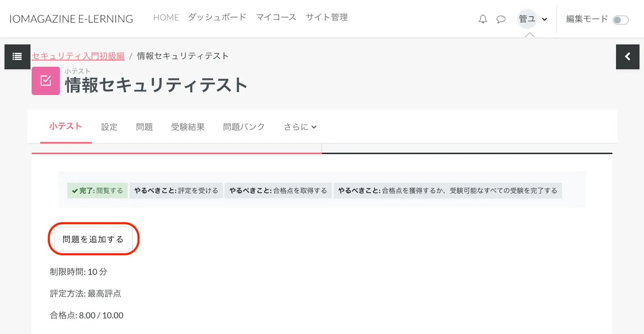Viewport: 644px width, 334px height.
Task: Click the user avatar 管ユ
Action: click(x=527, y=19)
